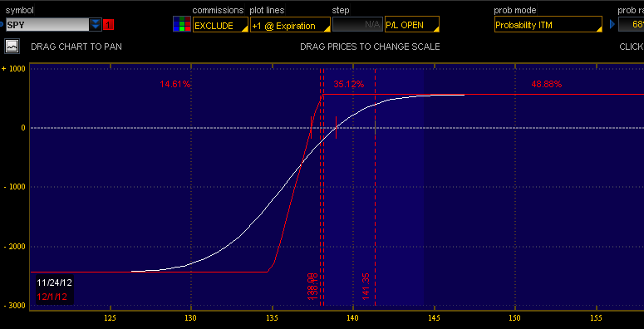644x329 pixels.
Task: Click the symbol input field showing SPY
Action: click(47, 25)
